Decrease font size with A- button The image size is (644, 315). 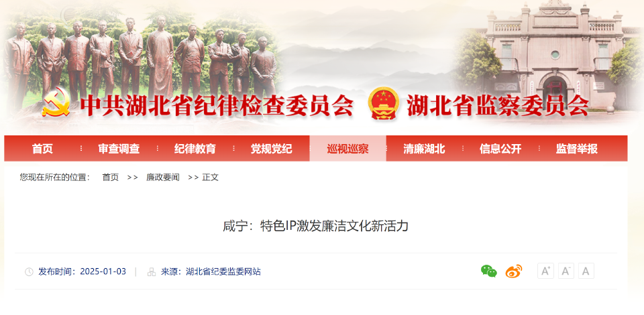pyautogui.click(x=566, y=271)
